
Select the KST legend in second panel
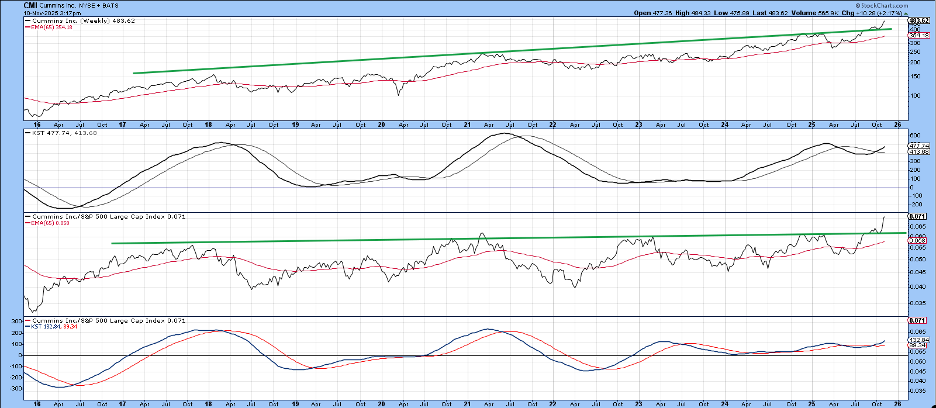point(52,132)
